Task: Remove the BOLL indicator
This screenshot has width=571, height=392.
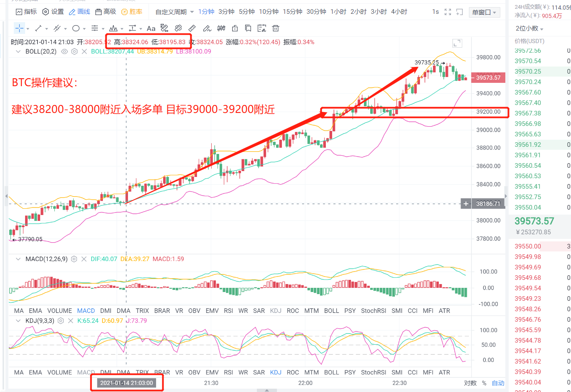Action: click(x=84, y=51)
